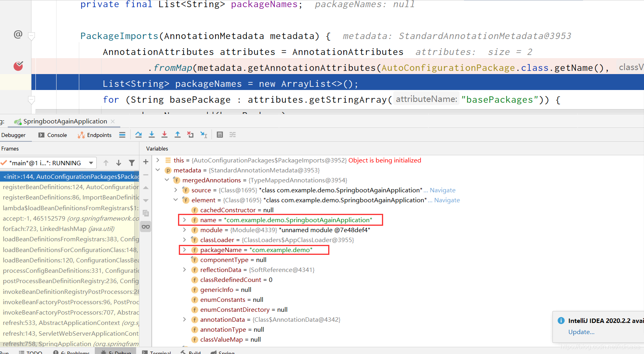Expand the 'this' variable node
The height and width of the screenshot is (354, 644).
click(158, 160)
